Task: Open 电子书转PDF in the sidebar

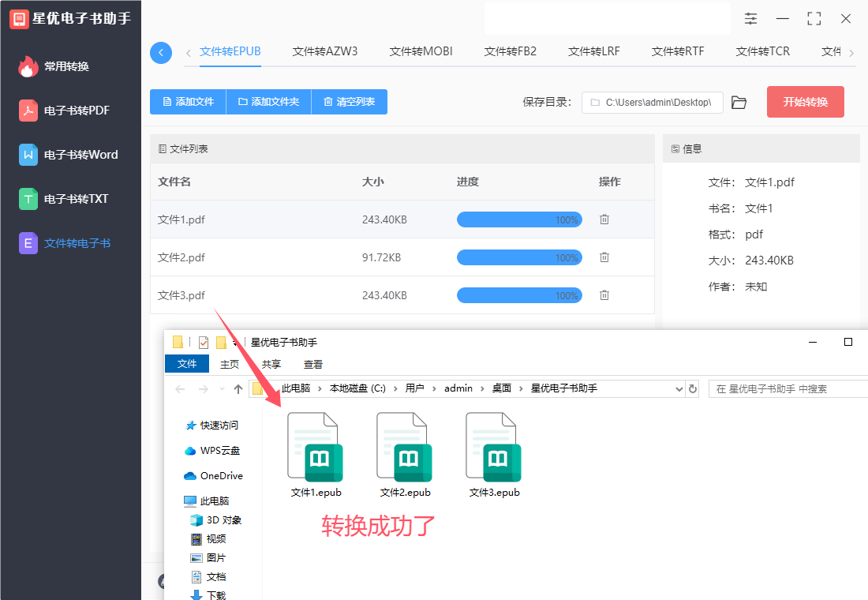Action: [x=64, y=111]
